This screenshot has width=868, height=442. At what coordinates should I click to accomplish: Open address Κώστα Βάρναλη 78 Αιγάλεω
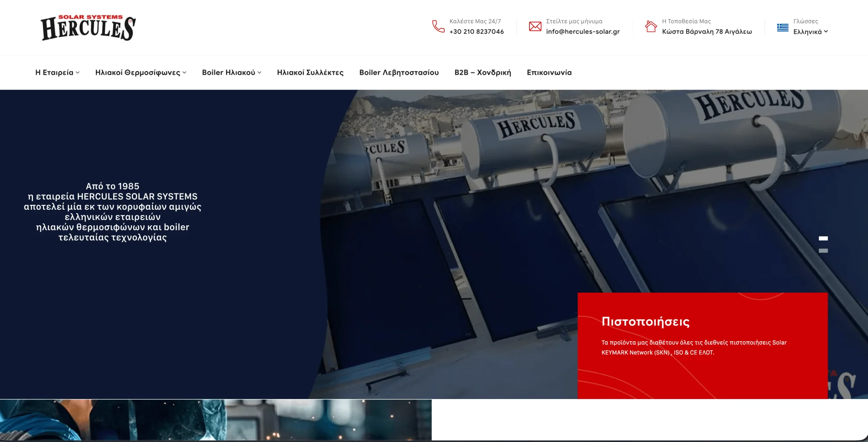[707, 32]
